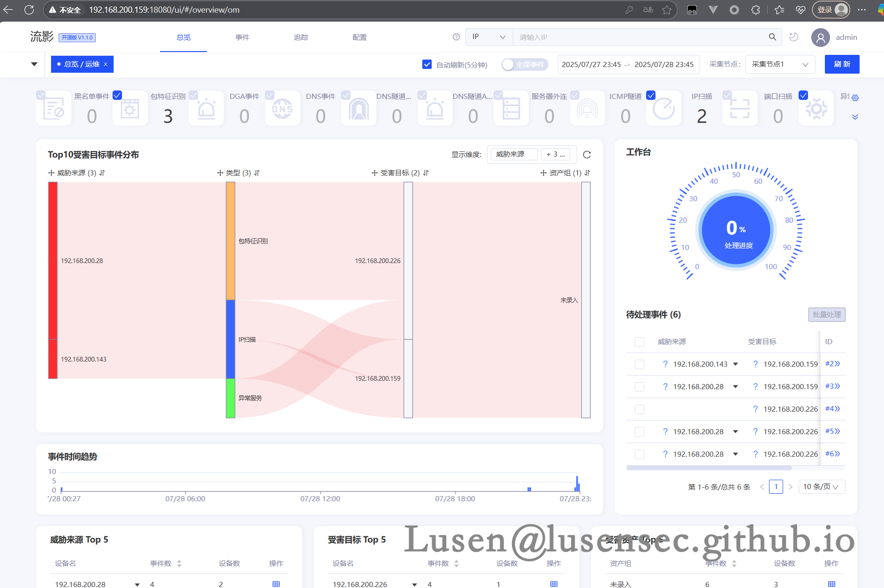Click the theme toggle icon beside admin
The height and width of the screenshot is (588, 884).
coord(794,37)
